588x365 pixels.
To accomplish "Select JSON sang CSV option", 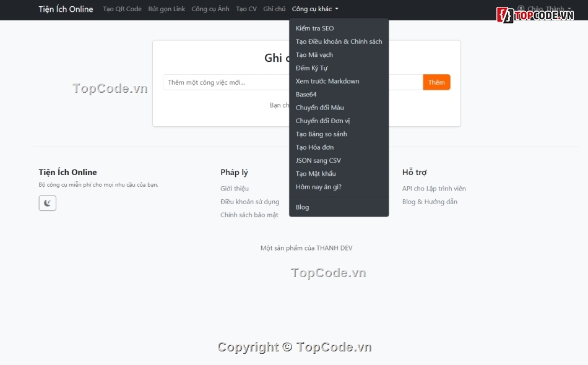I will pos(318,161).
